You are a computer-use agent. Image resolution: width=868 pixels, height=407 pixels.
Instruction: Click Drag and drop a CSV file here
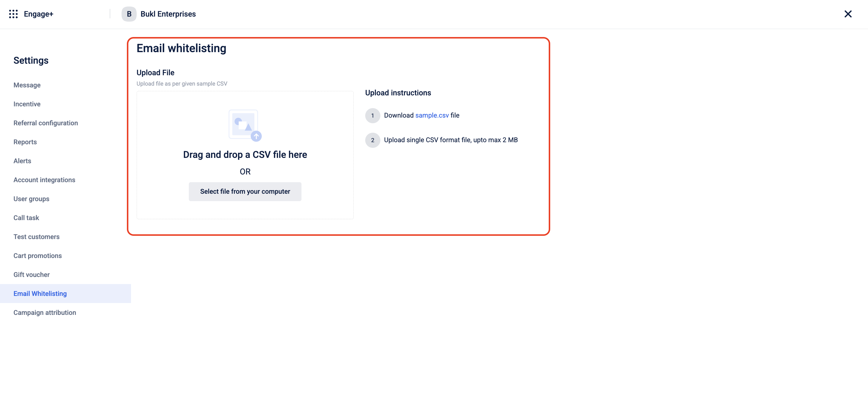pyautogui.click(x=245, y=155)
